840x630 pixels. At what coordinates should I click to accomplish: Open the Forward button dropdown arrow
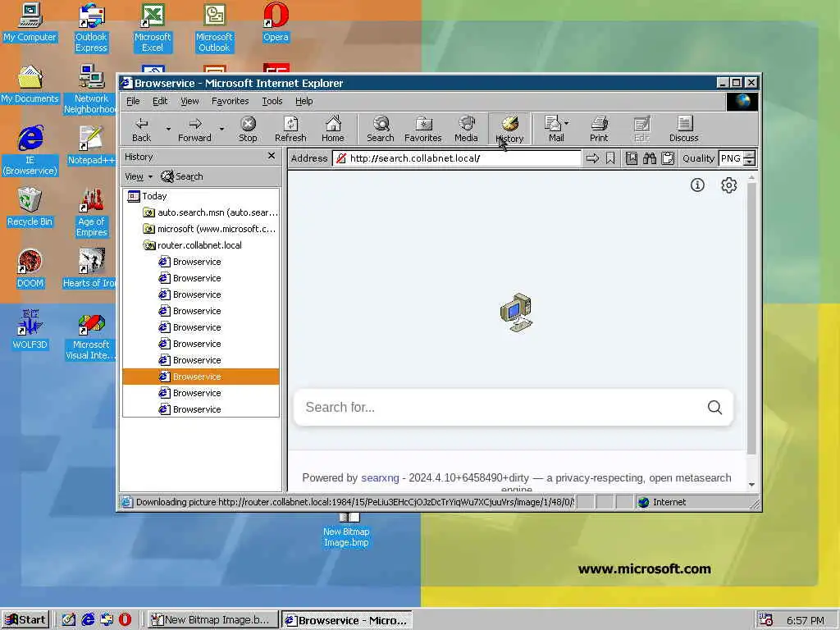(x=221, y=129)
